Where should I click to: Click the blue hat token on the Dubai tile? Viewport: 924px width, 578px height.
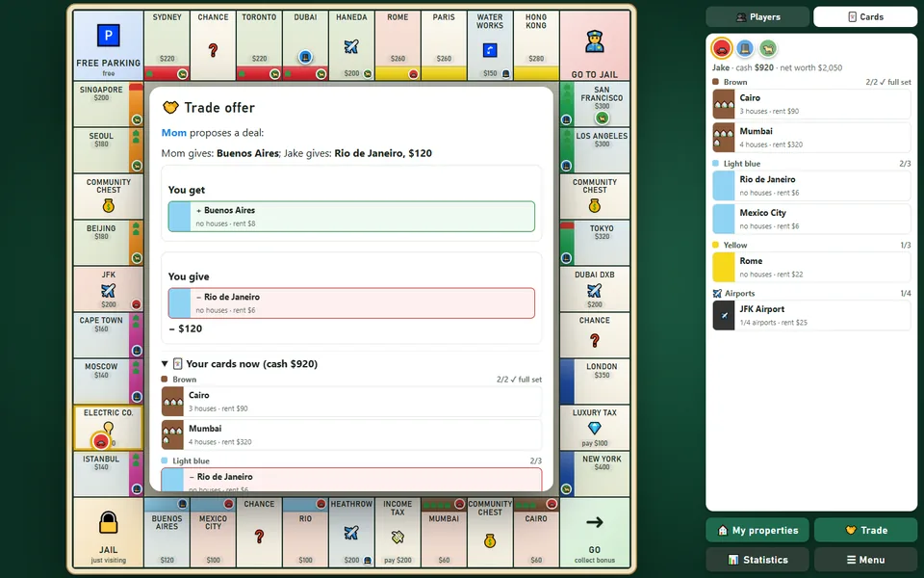(x=305, y=57)
